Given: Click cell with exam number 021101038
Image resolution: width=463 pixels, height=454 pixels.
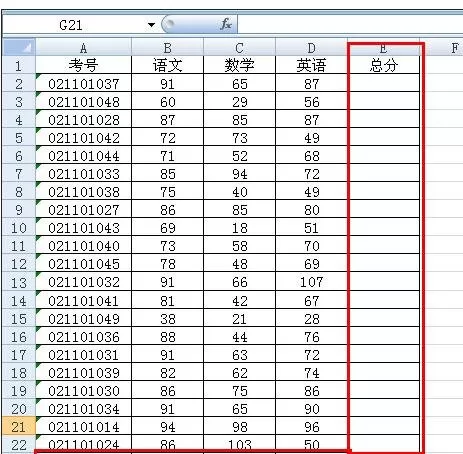Looking at the screenshot, I should pyautogui.click(x=84, y=191).
